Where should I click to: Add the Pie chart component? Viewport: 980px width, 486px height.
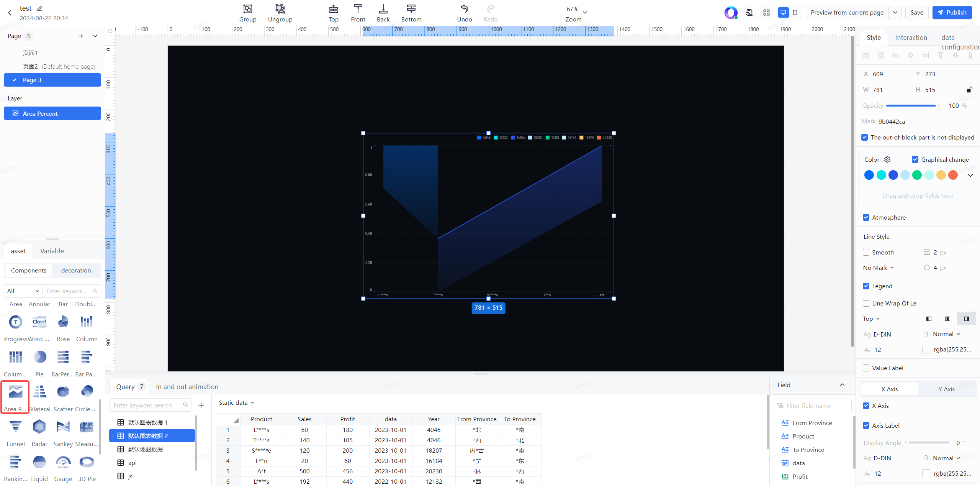[39, 357]
